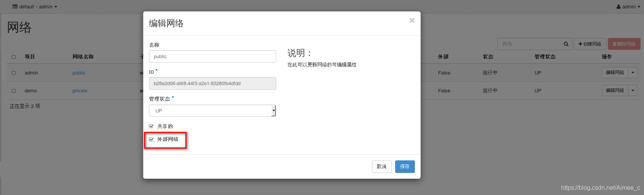The width and height of the screenshot is (644, 195).
Task: Select the demo row checkbox
Action: [x=14, y=91]
